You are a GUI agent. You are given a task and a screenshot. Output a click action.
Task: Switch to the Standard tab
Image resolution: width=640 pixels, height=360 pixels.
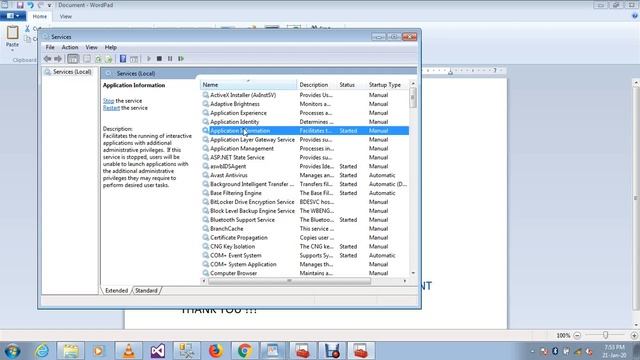coord(146,291)
